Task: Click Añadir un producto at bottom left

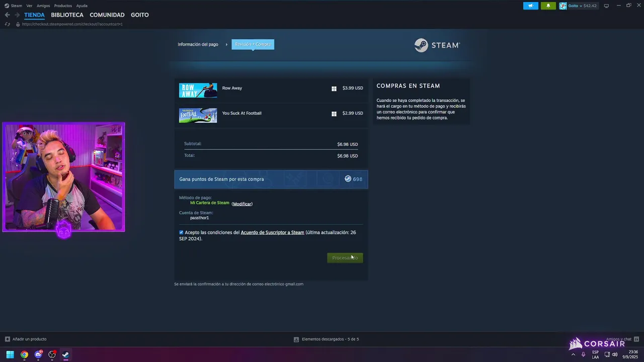Action: point(29,339)
